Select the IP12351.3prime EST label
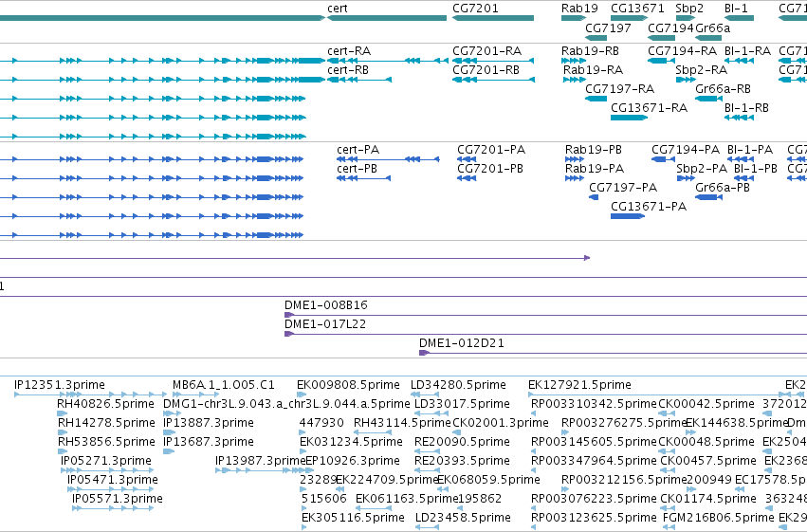 (x=59, y=385)
